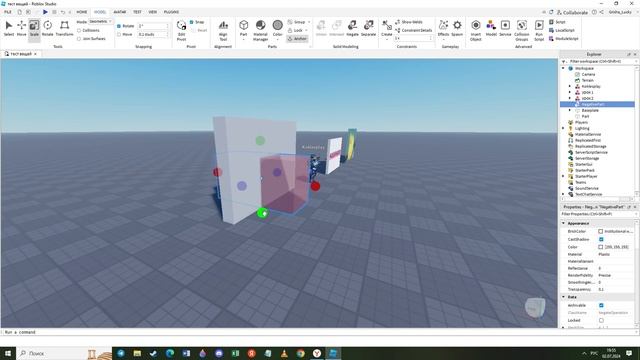Click the Collaborate button
This screenshot has height=360, width=640.
pyautogui.click(x=572, y=12)
